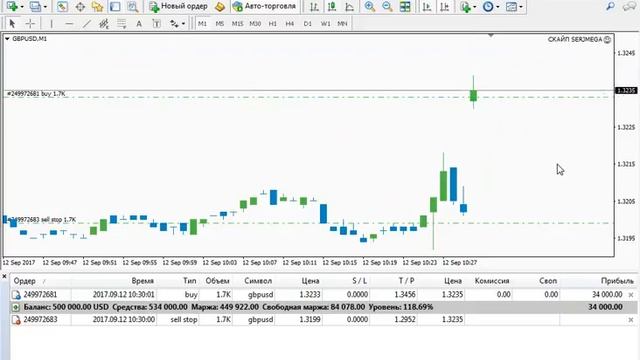Sort orders by Время column
640x360 pixels.
pyautogui.click(x=142, y=281)
